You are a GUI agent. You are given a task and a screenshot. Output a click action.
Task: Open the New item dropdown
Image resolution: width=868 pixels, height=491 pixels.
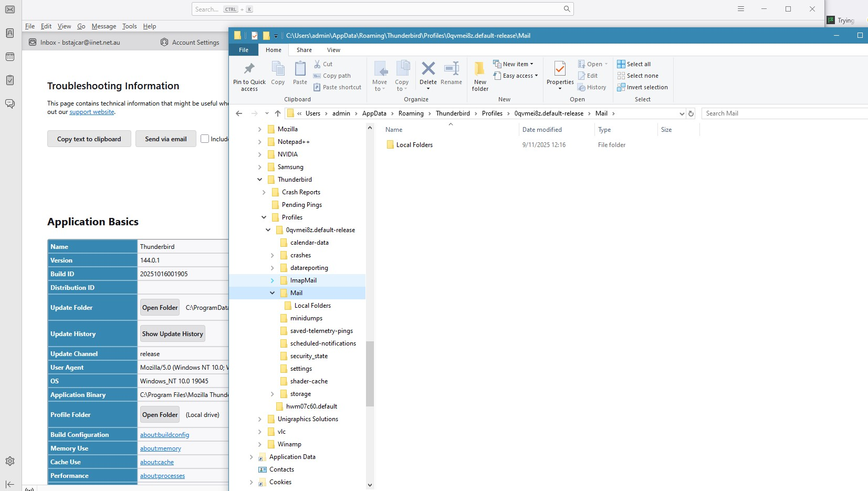[x=513, y=64]
